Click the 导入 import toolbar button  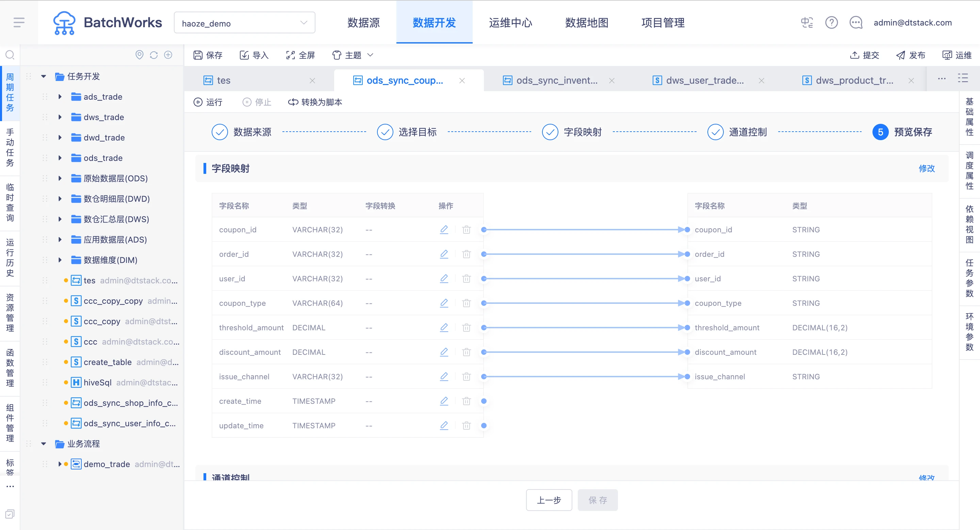pos(254,55)
